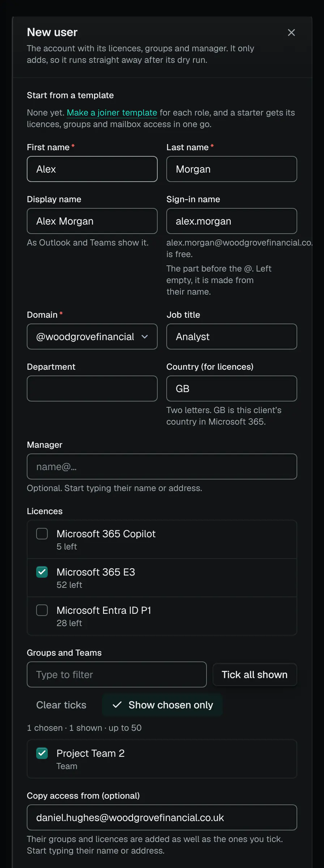Image resolution: width=324 pixels, height=868 pixels.
Task: Focus the Manager input field
Action: point(162,466)
